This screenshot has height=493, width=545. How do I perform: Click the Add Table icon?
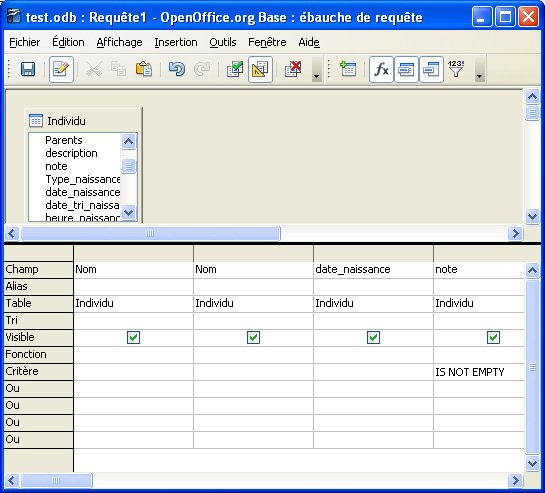pos(348,69)
